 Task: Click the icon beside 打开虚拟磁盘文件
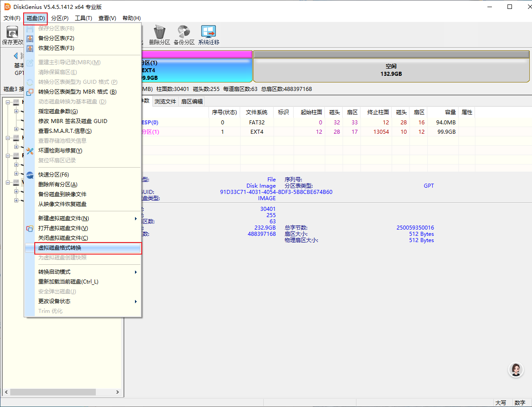tap(30, 228)
